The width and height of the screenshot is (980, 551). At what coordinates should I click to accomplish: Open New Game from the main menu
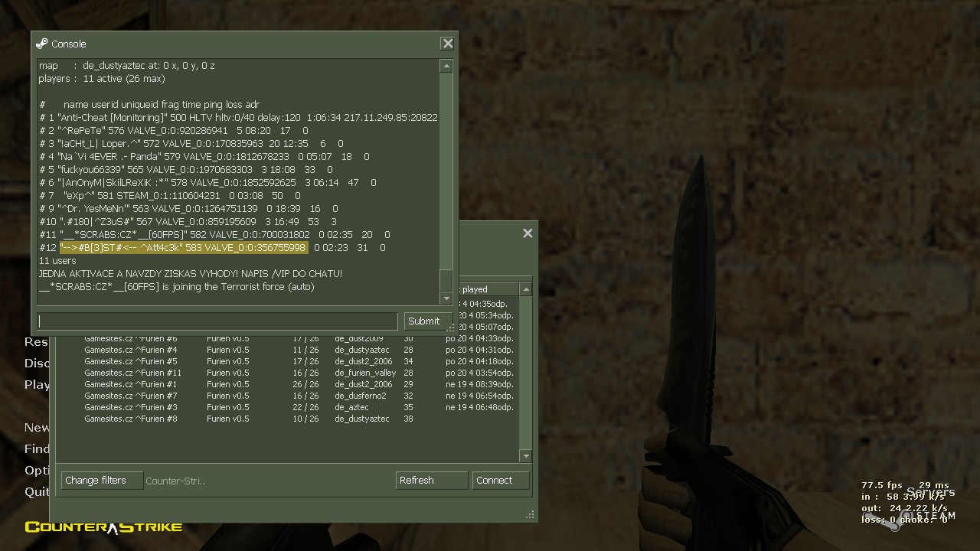point(37,427)
